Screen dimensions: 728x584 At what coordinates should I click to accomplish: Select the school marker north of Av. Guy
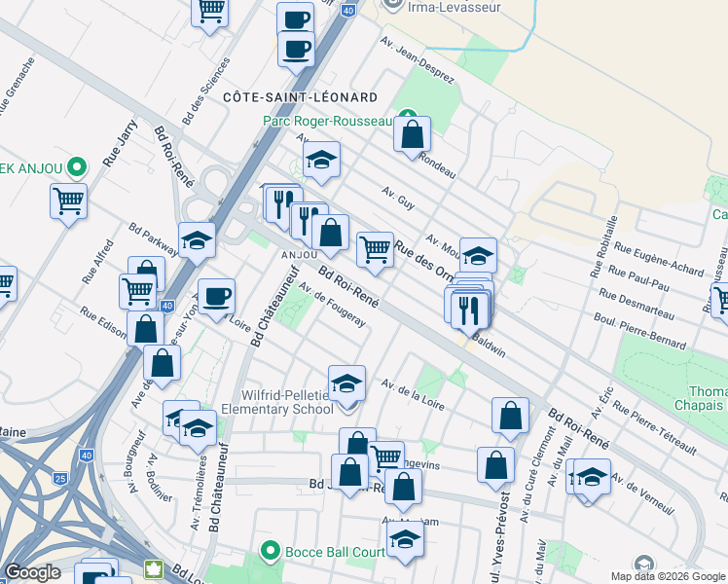[321, 161]
